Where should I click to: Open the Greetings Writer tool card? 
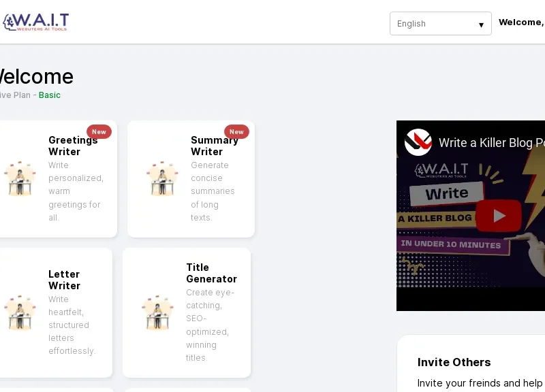[x=58, y=179]
